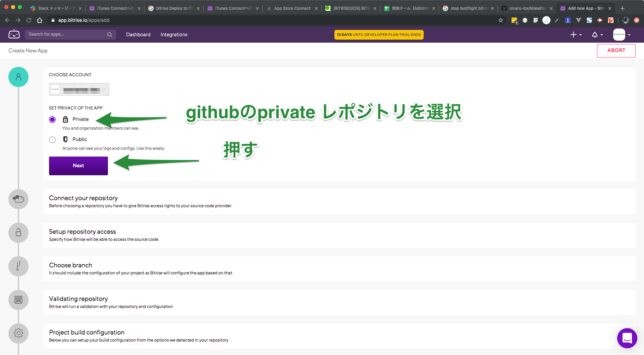Select the Public privacy option
This screenshot has height=355, width=644.
(x=52, y=140)
